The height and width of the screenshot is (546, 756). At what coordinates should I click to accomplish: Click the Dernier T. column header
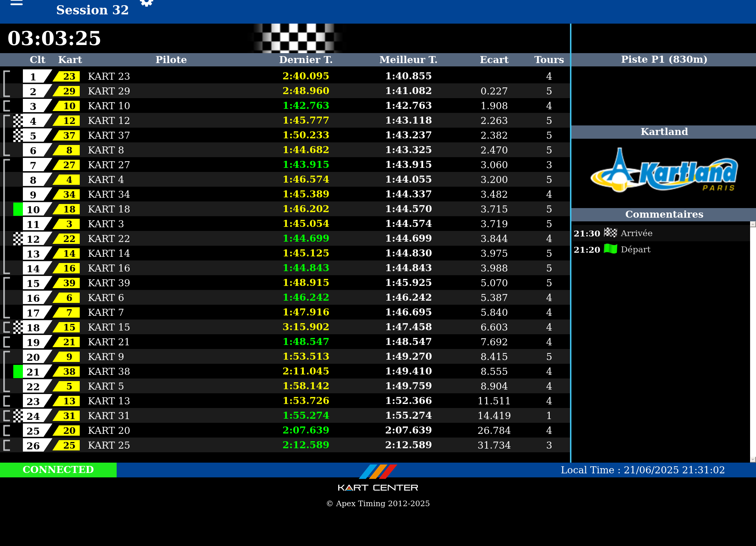(306, 60)
